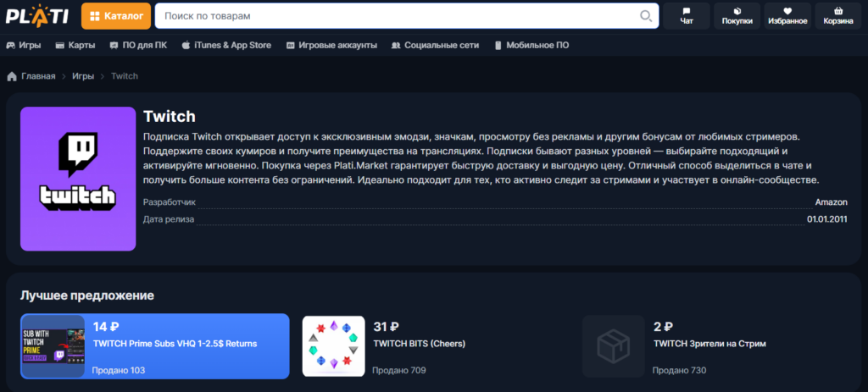This screenshot has height=392, width=868.
Task: Open the Корзина basket
Action: [838, 16]
